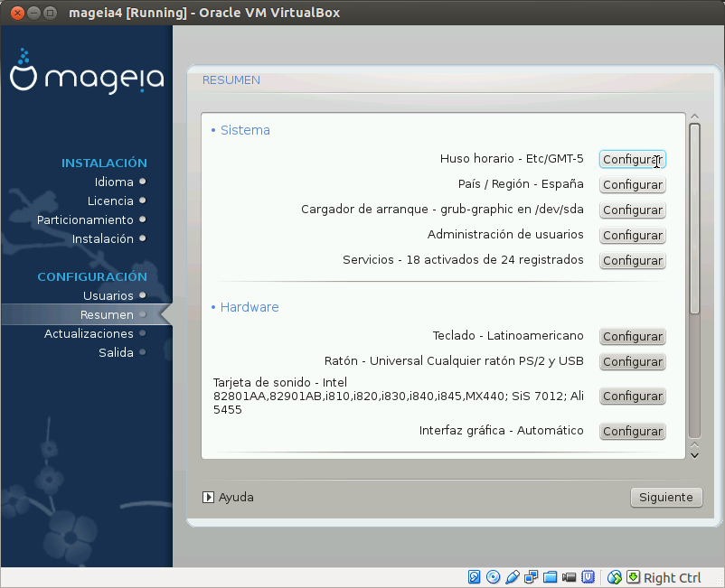Viewport: 725px width, 588px height.
Task: Click the optical disc status icon
Action: (493, 577)
